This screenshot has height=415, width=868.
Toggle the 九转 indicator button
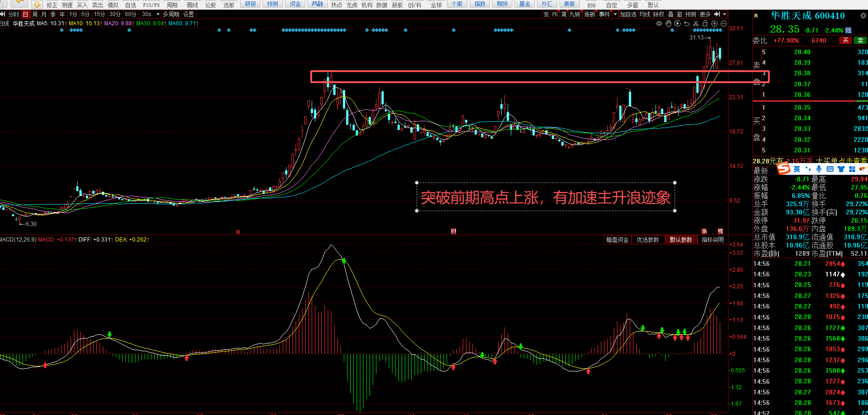click(x=575, y=14)
